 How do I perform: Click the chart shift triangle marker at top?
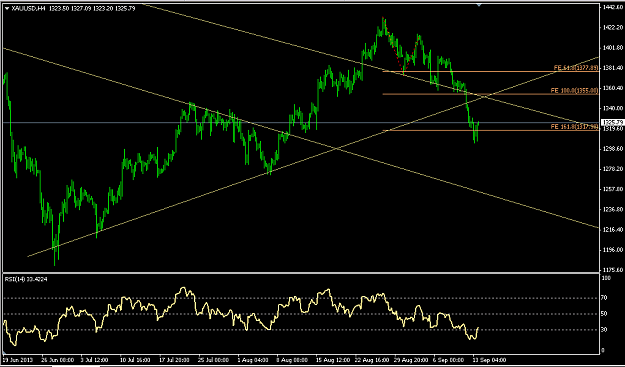pyautogui.click(x=479, y=5)
